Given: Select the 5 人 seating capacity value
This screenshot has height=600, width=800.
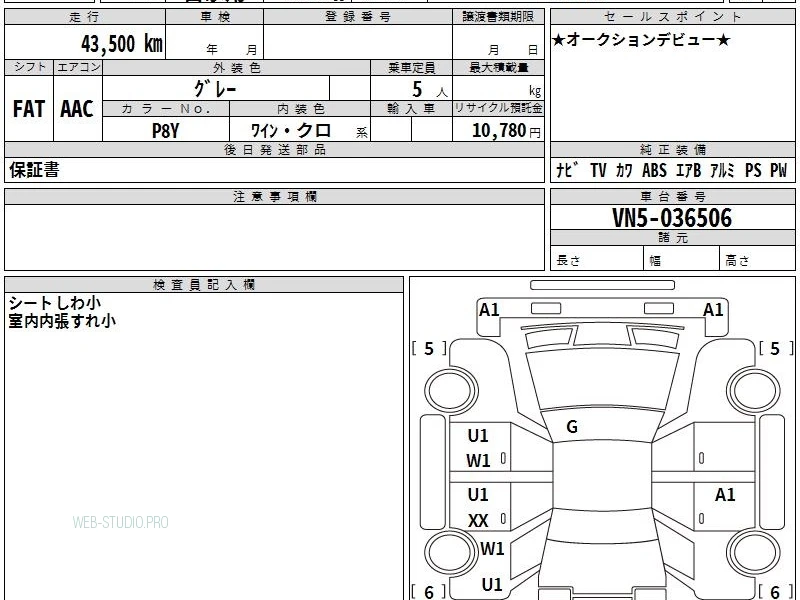Looking at the screenshot, I should coord(429,90).
